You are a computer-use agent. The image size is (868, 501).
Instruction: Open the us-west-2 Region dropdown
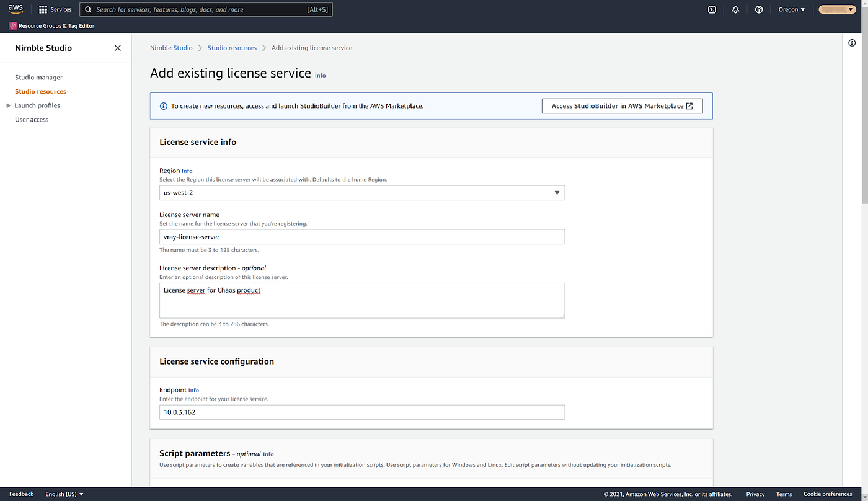pos(362,193)
